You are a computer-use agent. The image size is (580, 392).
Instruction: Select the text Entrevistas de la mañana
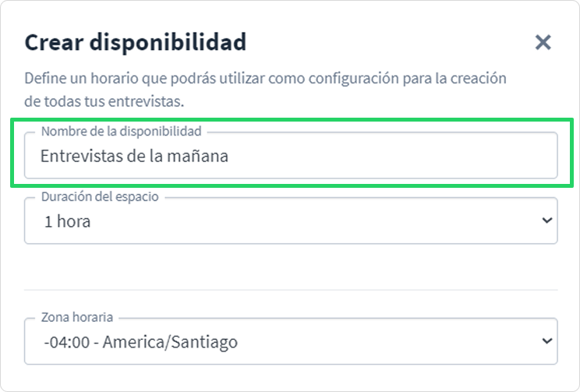134,156
